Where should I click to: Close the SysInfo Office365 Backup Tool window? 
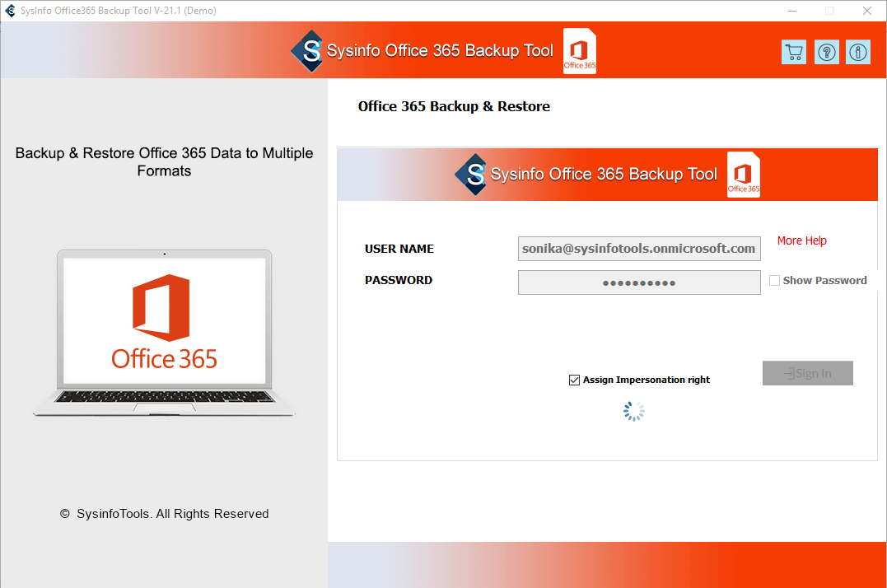866,11
